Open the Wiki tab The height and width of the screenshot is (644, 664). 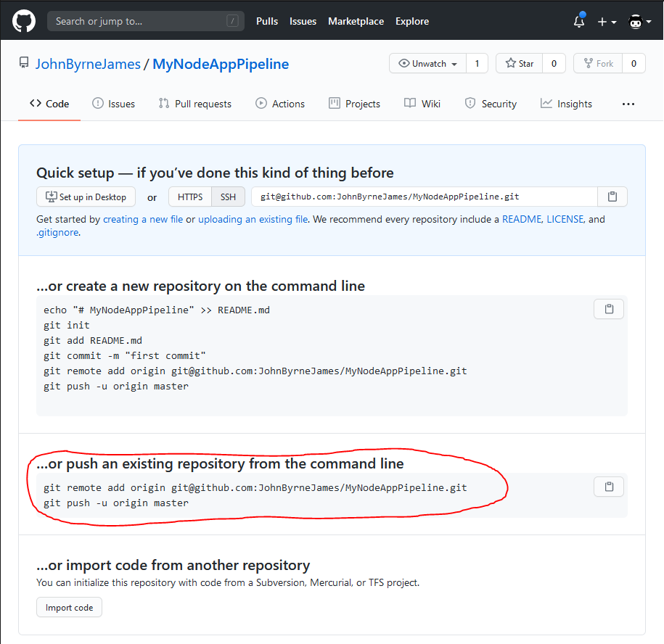[x=422, y=104]
